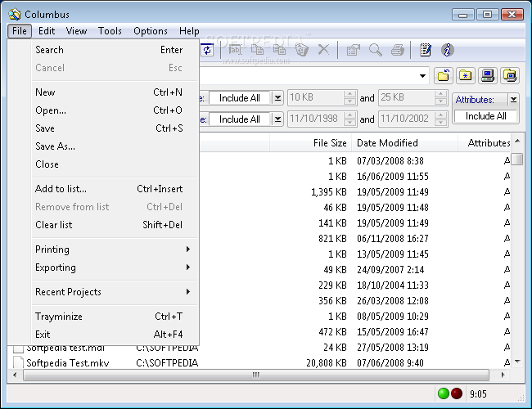532x409 pixels.
Task: Click the blue info toolbar icon
Action: click(x=448, y=50)
